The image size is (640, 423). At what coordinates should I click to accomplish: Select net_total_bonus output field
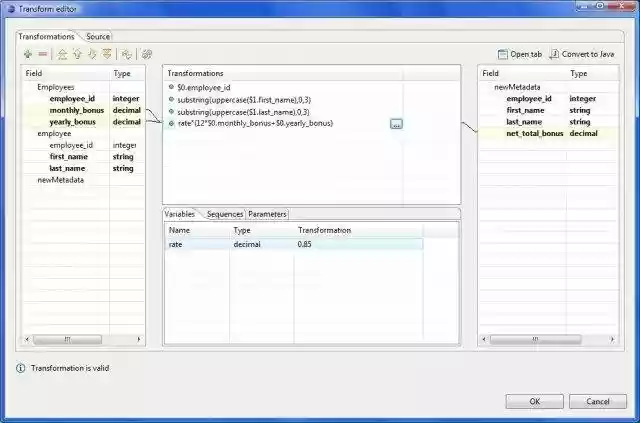534,133
